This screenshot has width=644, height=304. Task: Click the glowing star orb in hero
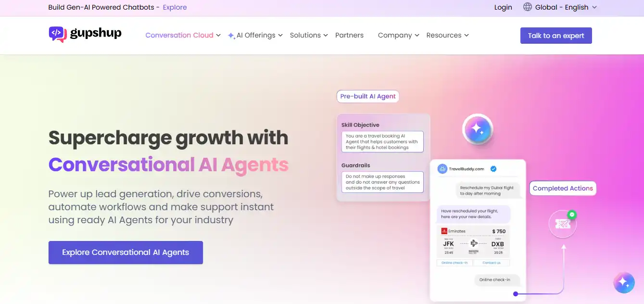(477, 129)
